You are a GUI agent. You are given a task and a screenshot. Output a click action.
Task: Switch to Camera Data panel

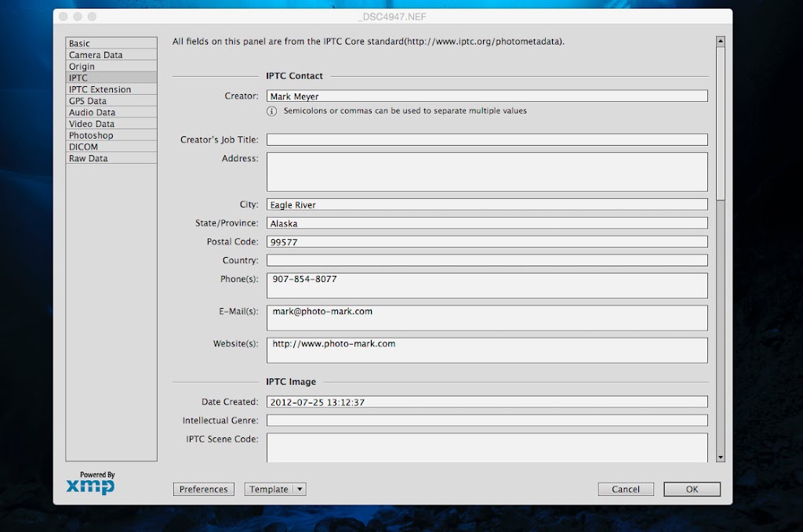coord(111,55)
